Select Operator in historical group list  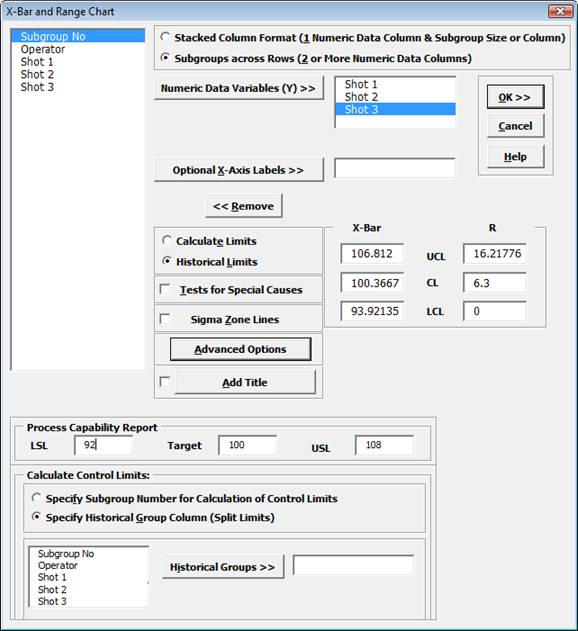[89, 565]
